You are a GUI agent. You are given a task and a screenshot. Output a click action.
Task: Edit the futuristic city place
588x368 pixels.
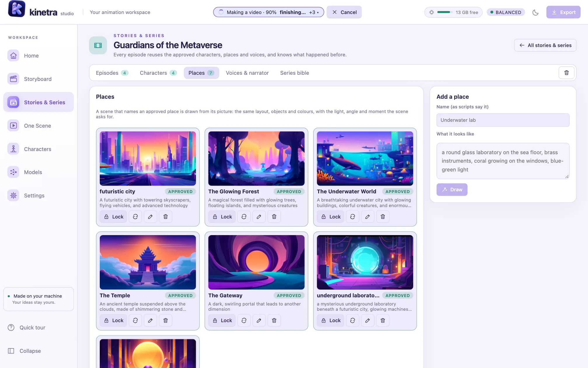(x=150, y=217)
